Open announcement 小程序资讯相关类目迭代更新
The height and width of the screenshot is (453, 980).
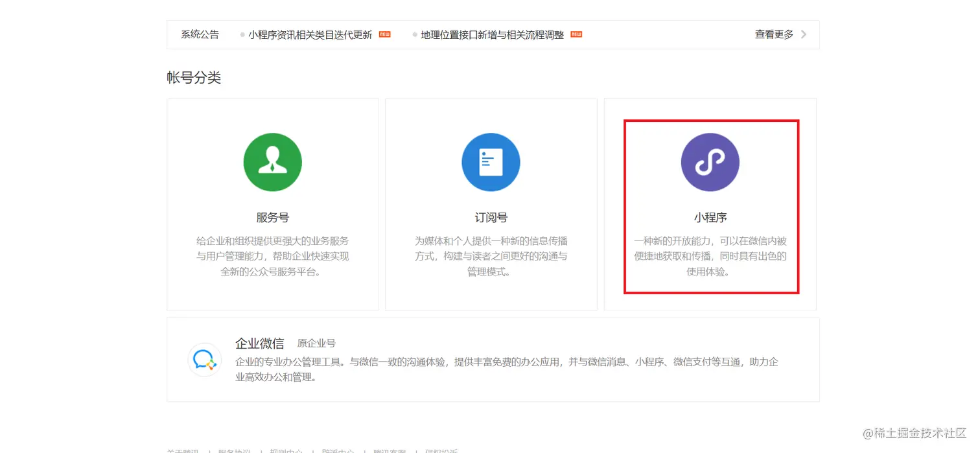click(310, 35)
